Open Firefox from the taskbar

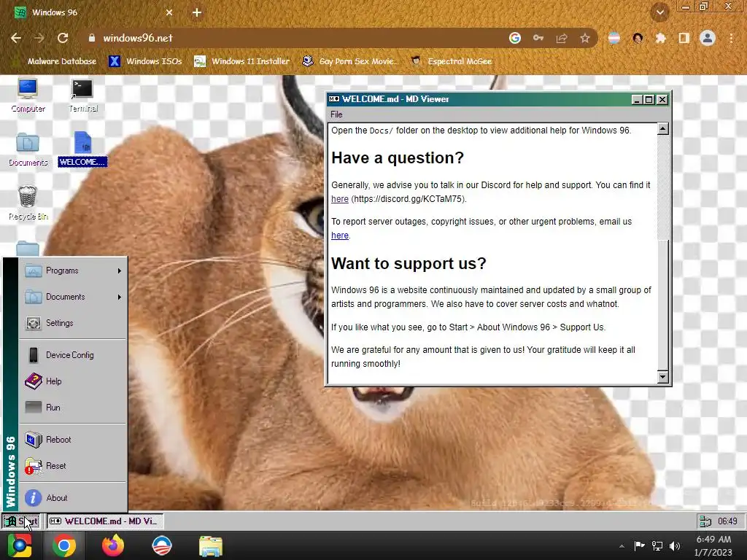point(113,545)
